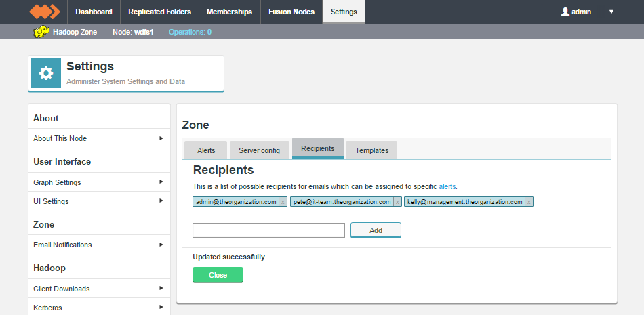Image resolution: width=644 pixels, height=315 pixels.
Task: Dismiss the message with the Close button
Action: coord(218,275)
